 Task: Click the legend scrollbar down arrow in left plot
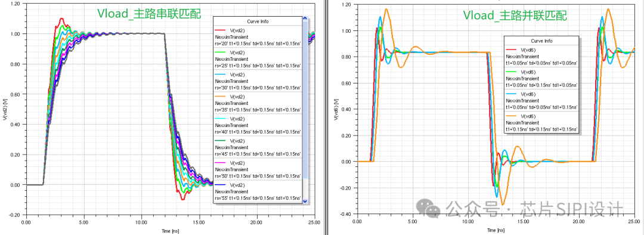coord(305,201)
